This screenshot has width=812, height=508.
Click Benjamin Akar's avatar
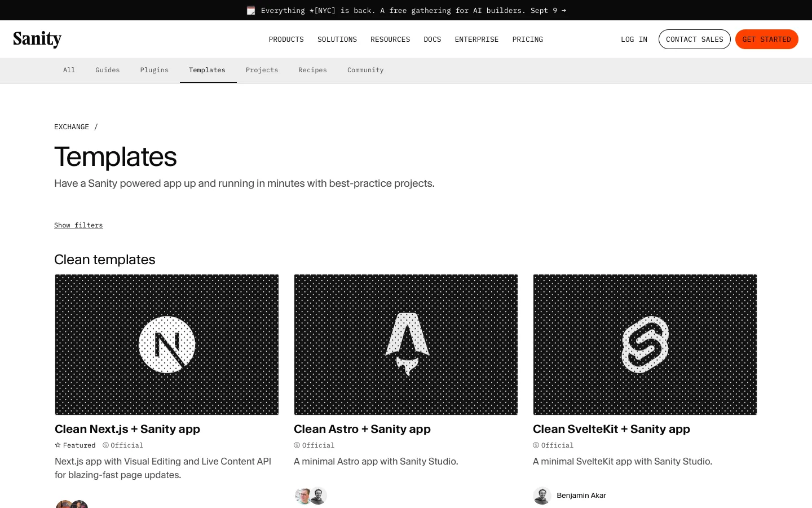point(542,496)
